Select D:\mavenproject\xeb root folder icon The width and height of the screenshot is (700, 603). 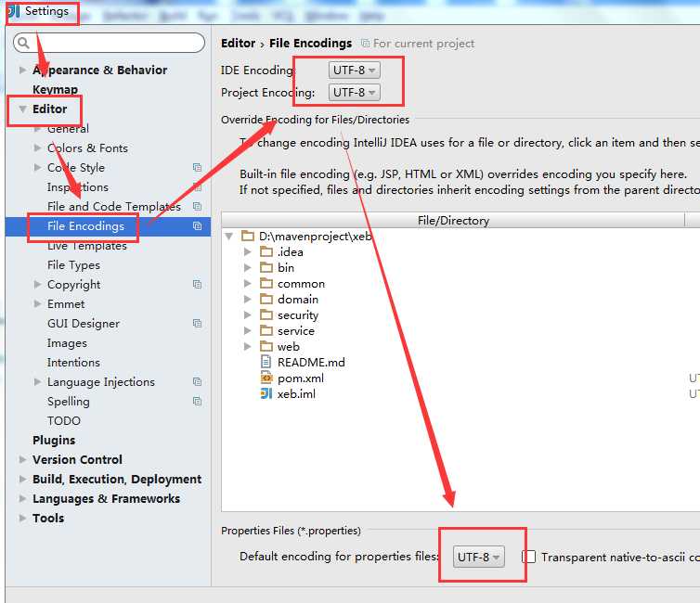(248, 236)
